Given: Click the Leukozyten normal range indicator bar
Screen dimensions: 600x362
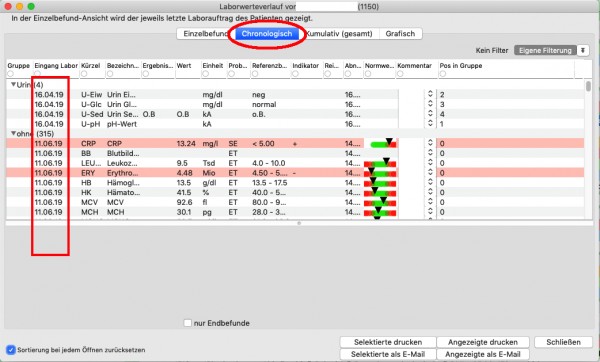Looking at the screenshot, I should pos(380,164).
